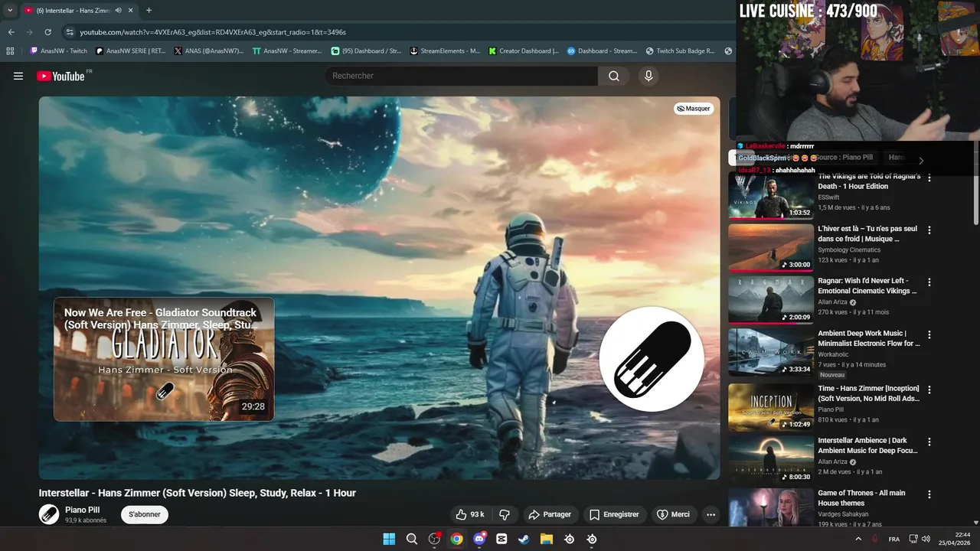Open CapCut icon on the taskbar
980x551 pixels.
pos(501,539)
